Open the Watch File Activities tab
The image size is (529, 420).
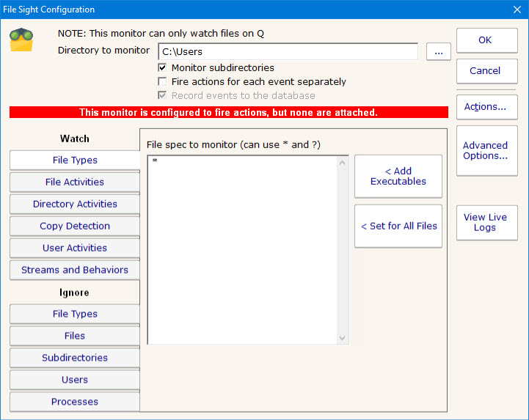[75, 182]
